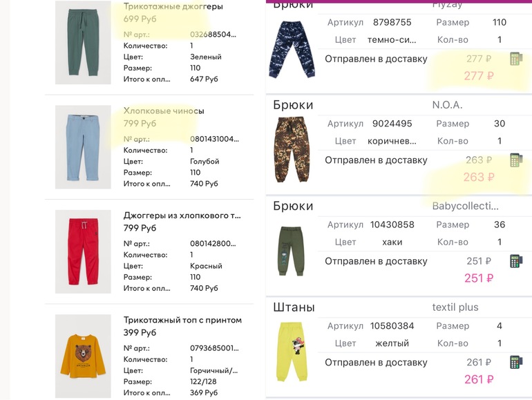Screen dimensions: 532x400
Task: Open the Трикотажные джоггеры product title
Action: 173,6
